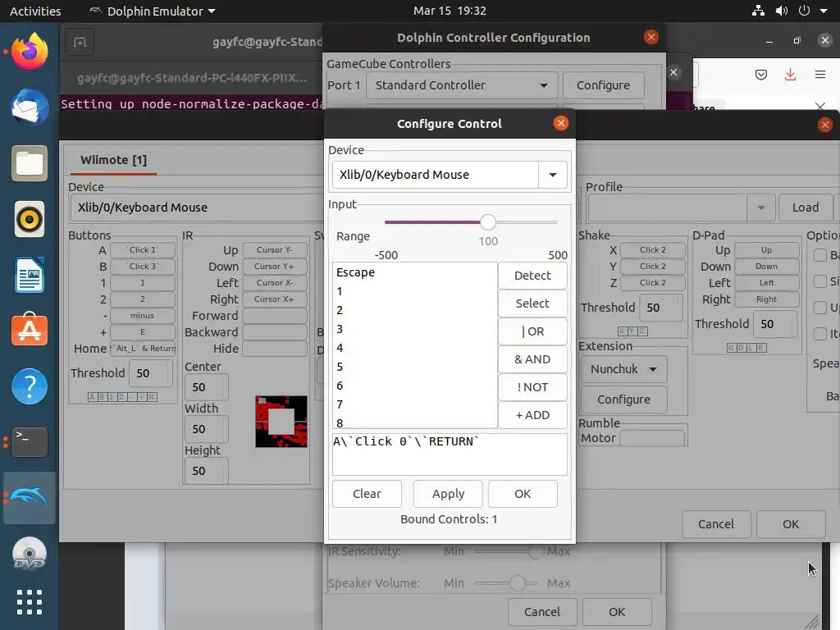Open Wiimote Device Xlib/0/Keyboard Mouse combo
The width and height of the screenshot is (840, 630).
[196, 208]
